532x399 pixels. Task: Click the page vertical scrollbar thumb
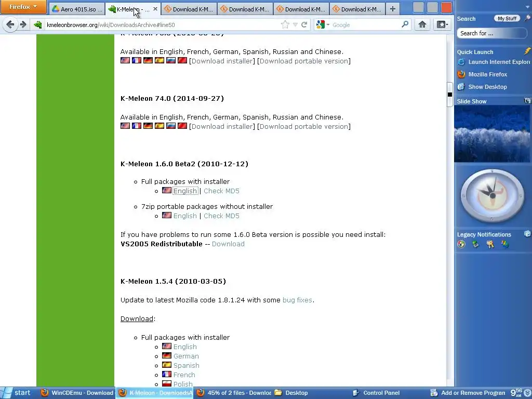point(449,95)
